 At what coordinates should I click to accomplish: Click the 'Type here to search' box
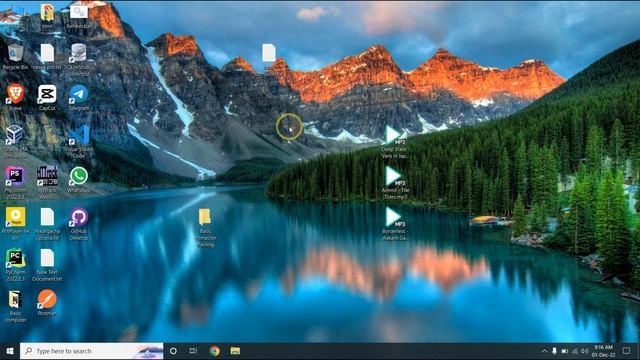click(x=91, y=351)
